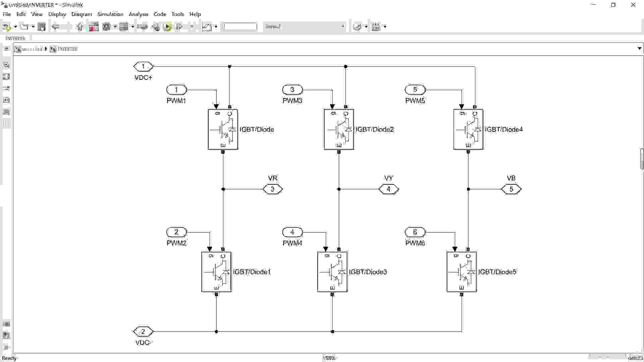Expand the Model Configuration Parameters dropdown arrow
Screen dimensions: 644x362
tap(115, 27)
